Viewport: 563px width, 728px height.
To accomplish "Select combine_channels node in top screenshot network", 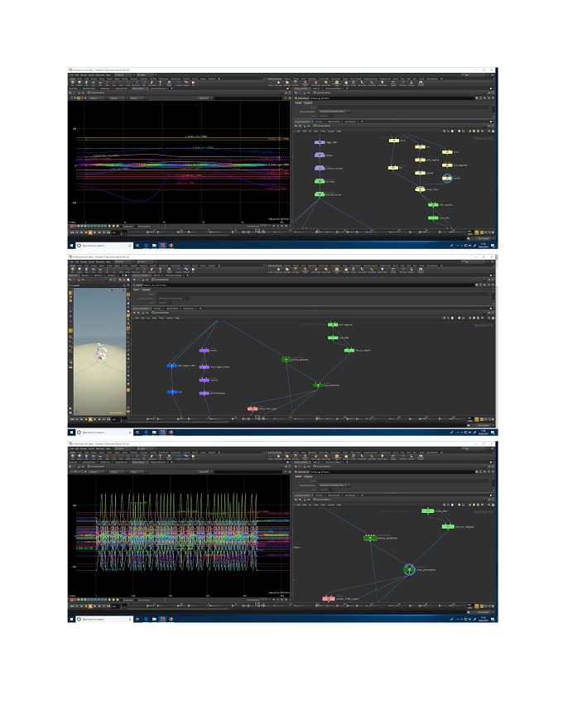I will [x=320, y=169].
